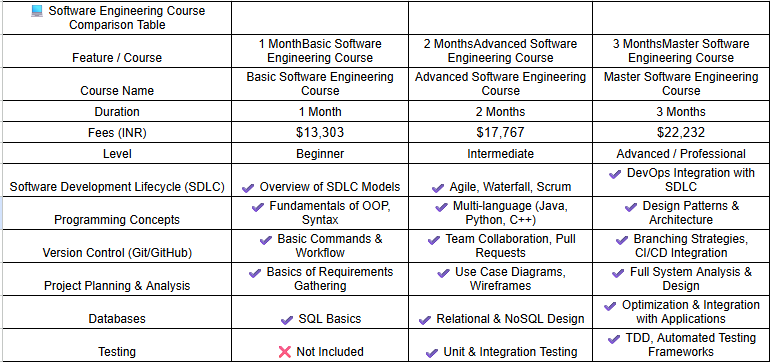The image size is (770, 362).
Task: Select the $13,303 fees cell
Action: 320,133
